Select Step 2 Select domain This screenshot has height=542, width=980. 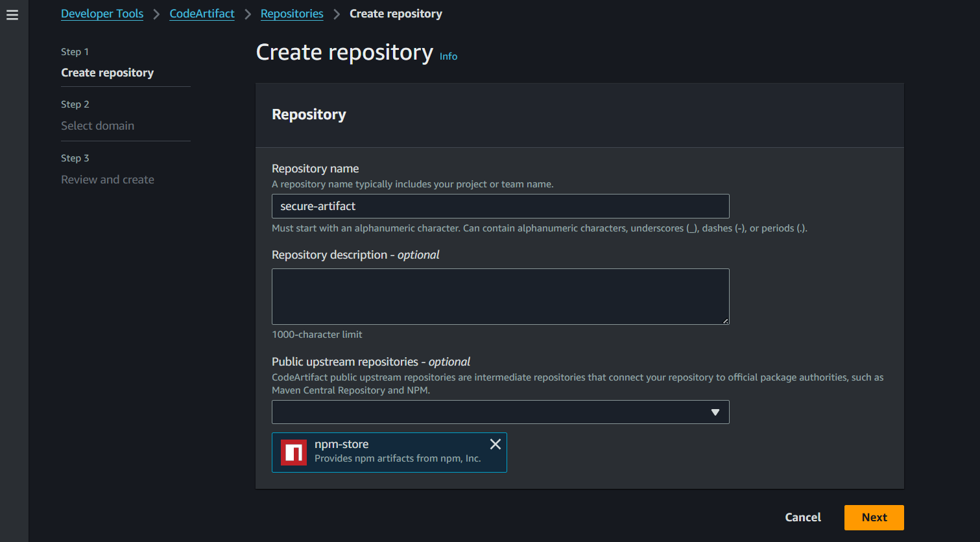(97, 126)
